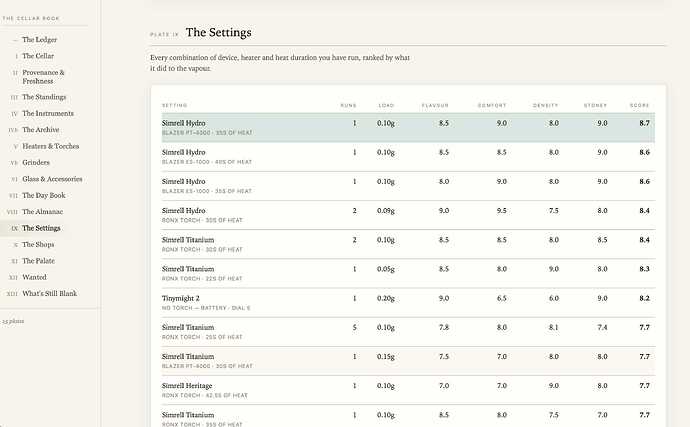Open The Ledger in the sidebar

point(40,40)
